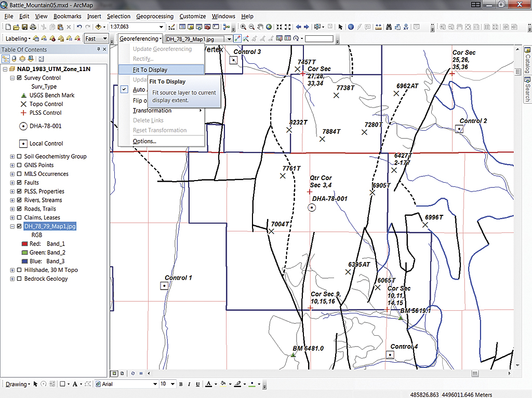Open the map scale dropdown
The width and height of the screenshot is (532, 398).
coord(161,27)
